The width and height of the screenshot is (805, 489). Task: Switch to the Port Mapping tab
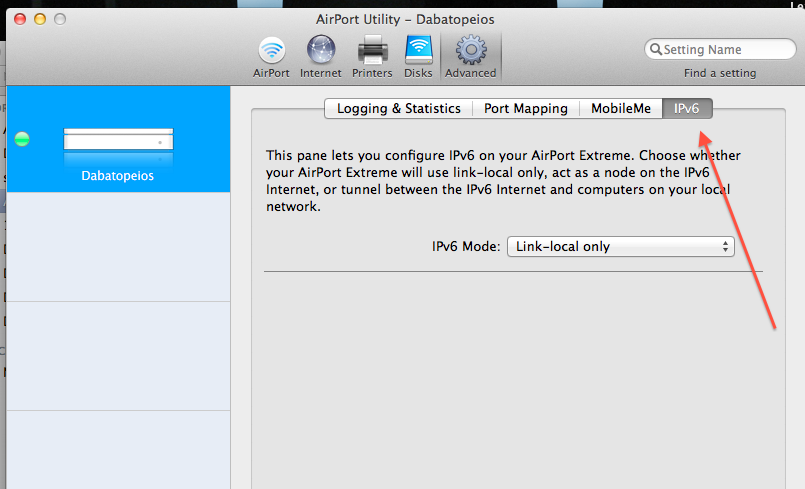(526, 108)
